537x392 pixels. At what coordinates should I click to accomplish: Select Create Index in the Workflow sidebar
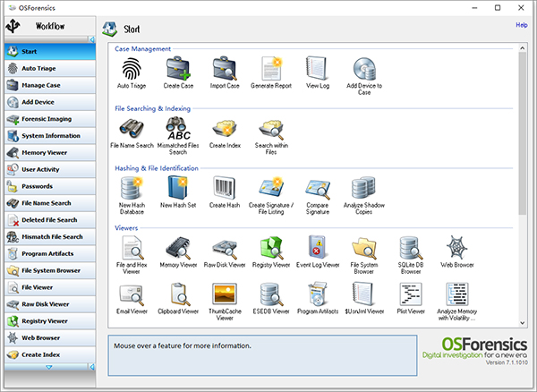tap(50, 354)
